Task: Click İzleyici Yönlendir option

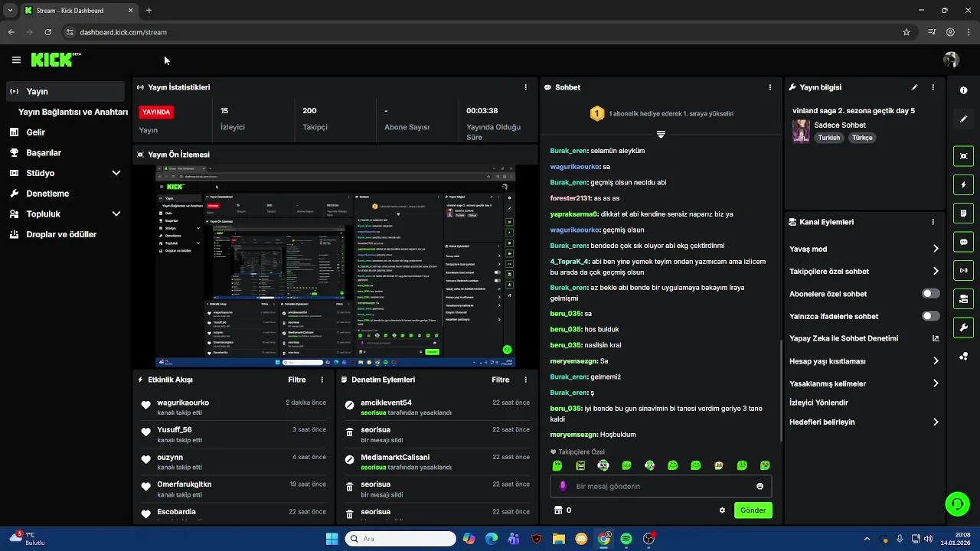Action: (818, 403)
